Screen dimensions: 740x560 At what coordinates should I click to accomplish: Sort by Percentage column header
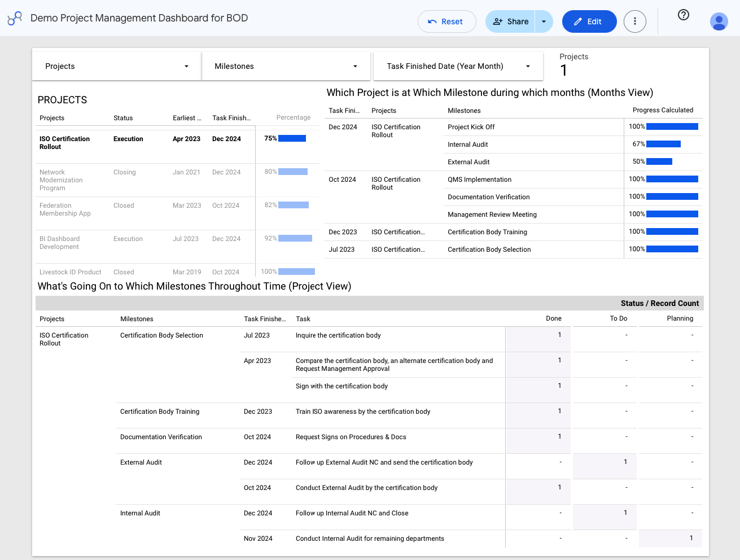(293, 117)
